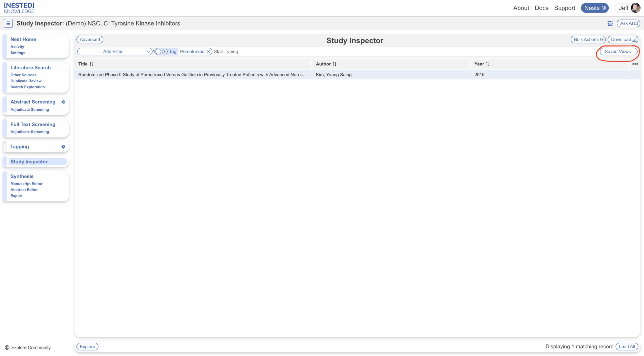The width and height of the screenshot is (644, 356).
Task: Click the Advanced button
Action: click(x=90, y=39)
